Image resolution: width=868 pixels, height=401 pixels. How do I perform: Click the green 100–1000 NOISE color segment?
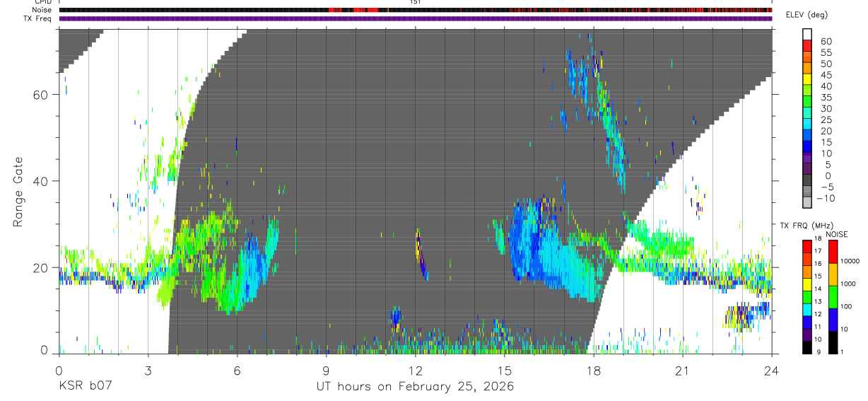coord(832,296)
